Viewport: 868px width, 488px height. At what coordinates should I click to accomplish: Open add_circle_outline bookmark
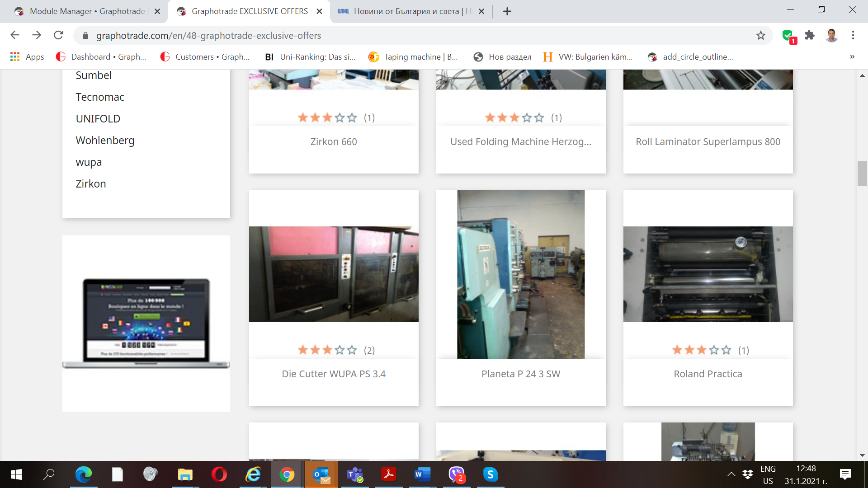pyautogui.click(x=690, y=57)
